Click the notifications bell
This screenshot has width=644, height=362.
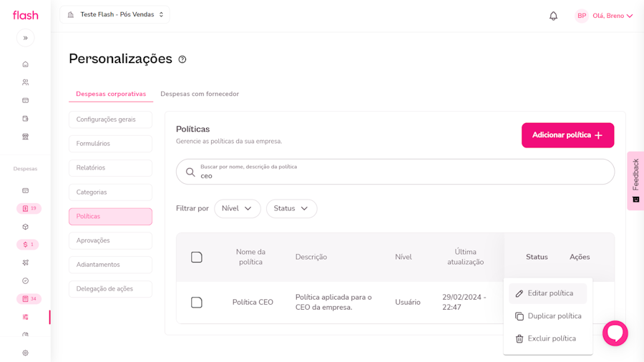point(553,16)
